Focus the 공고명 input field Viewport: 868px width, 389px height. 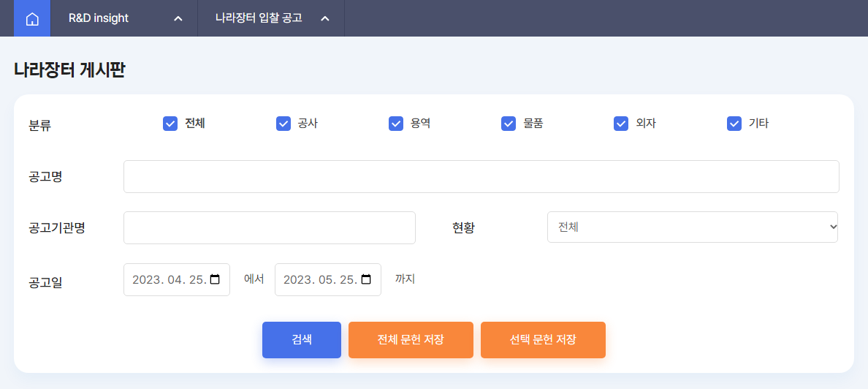point(481,177)
